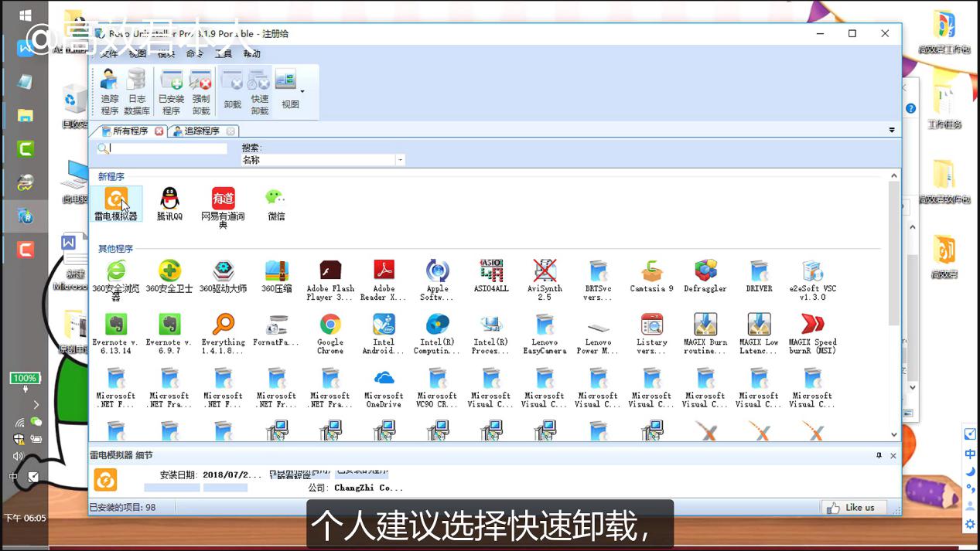The image size is (980, 551).
Task: Select the MAGIX Speed burnR icon
Action: pos(812,333)
